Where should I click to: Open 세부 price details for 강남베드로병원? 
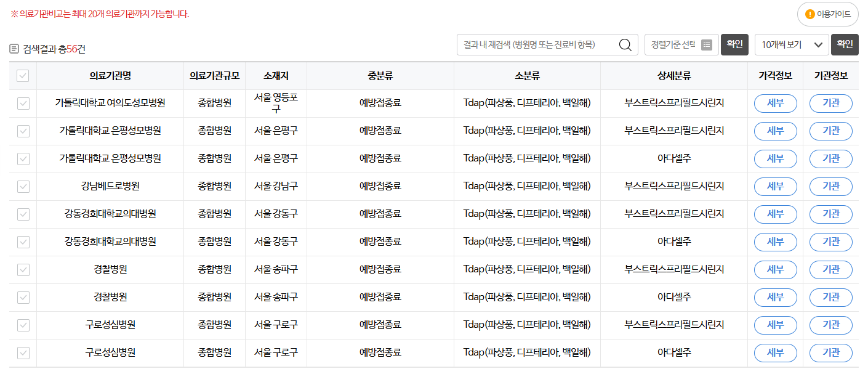click(775, 187)
